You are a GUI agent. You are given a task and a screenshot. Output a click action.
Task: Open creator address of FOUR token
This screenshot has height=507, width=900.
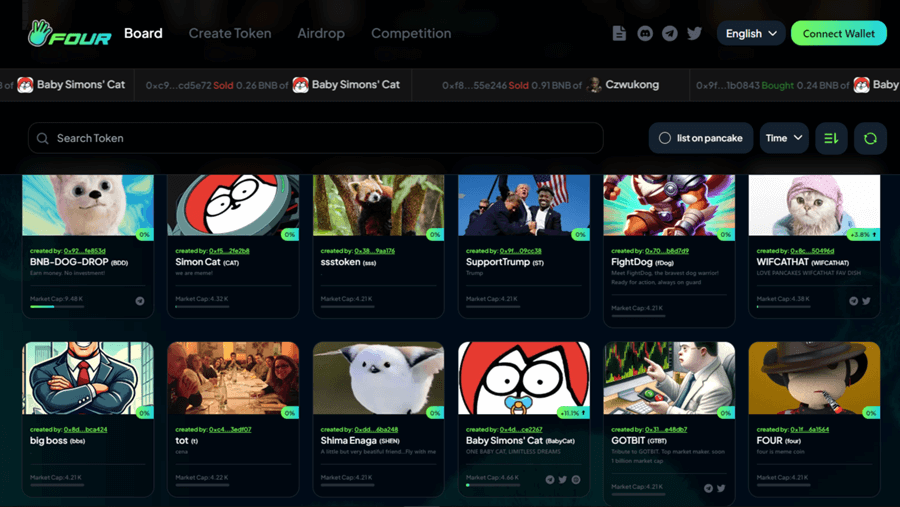point(809,429)
